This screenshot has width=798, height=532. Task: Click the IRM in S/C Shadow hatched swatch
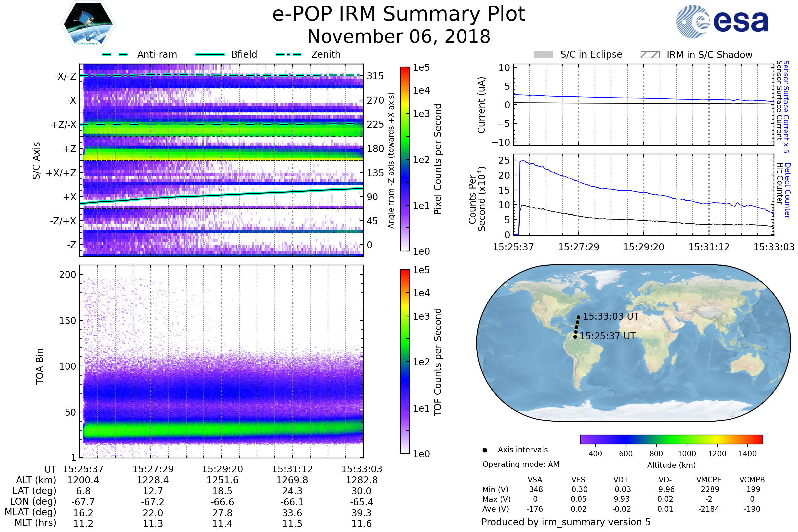click(650, 55)
